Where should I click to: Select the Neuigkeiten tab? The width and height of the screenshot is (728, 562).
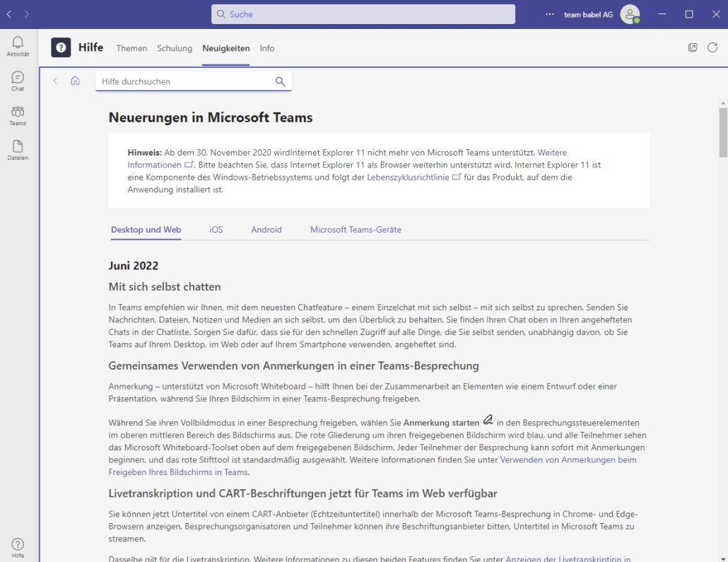pos(226,48)
